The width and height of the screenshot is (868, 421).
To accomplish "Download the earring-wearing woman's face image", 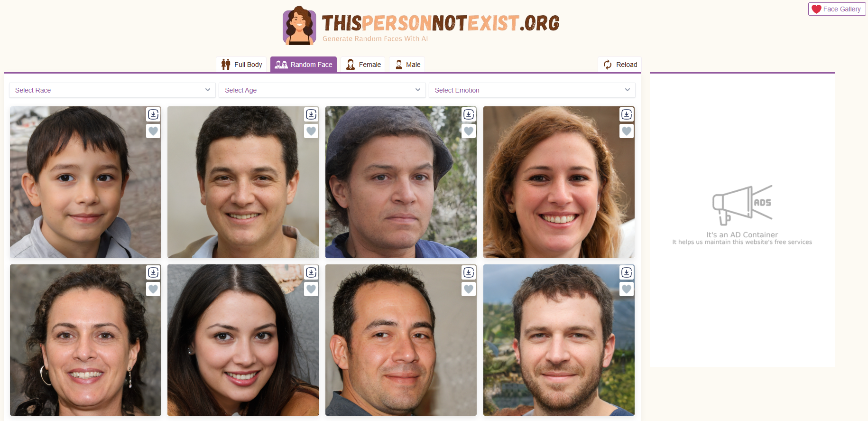I will (153, 272).
